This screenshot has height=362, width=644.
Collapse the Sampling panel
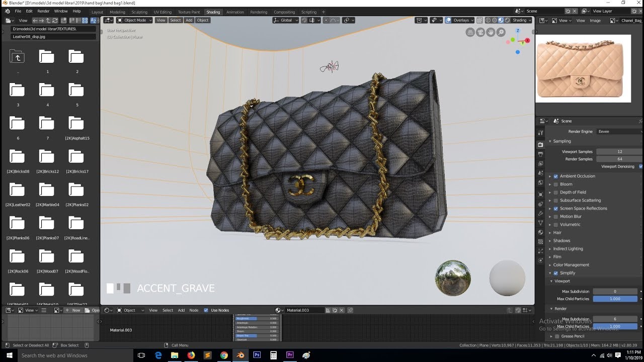tap(561, 141)
